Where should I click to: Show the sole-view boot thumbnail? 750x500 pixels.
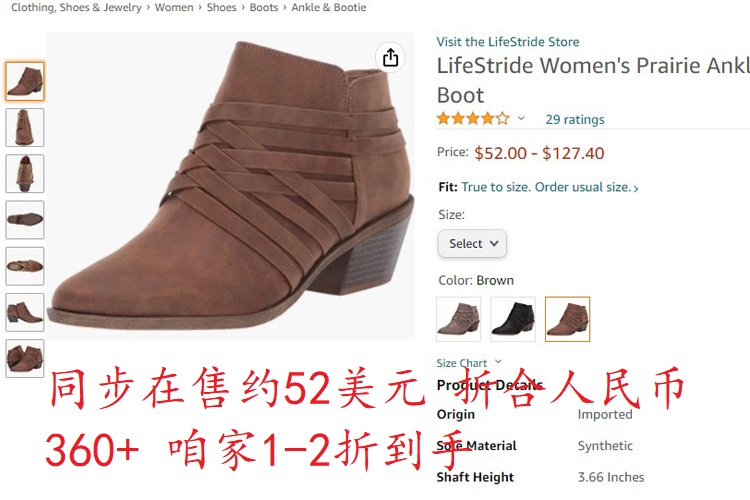[25, 220]
